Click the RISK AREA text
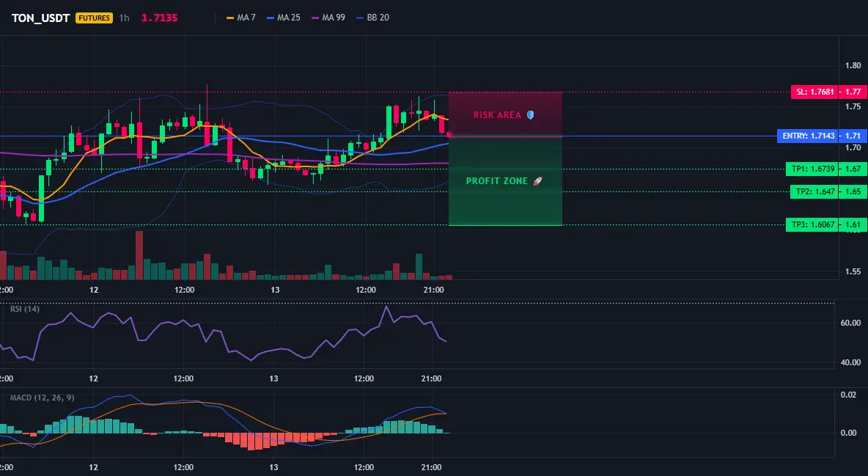 pos(497,115)
